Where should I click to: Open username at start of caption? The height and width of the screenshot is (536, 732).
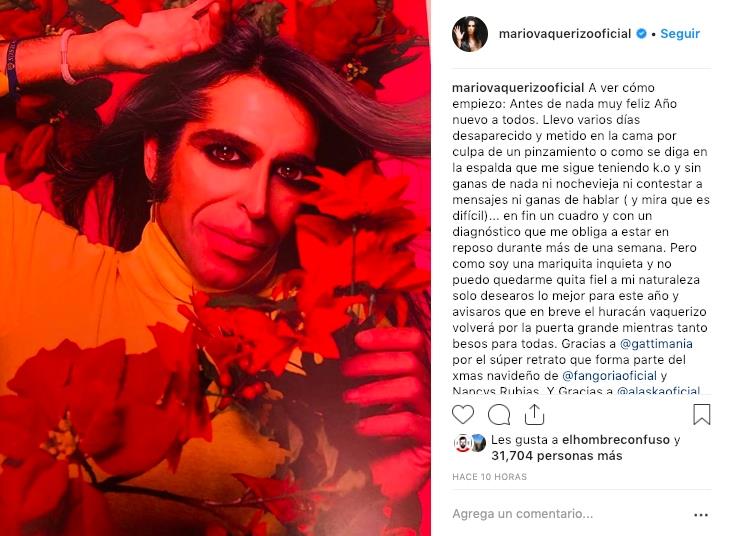(518, 88)
